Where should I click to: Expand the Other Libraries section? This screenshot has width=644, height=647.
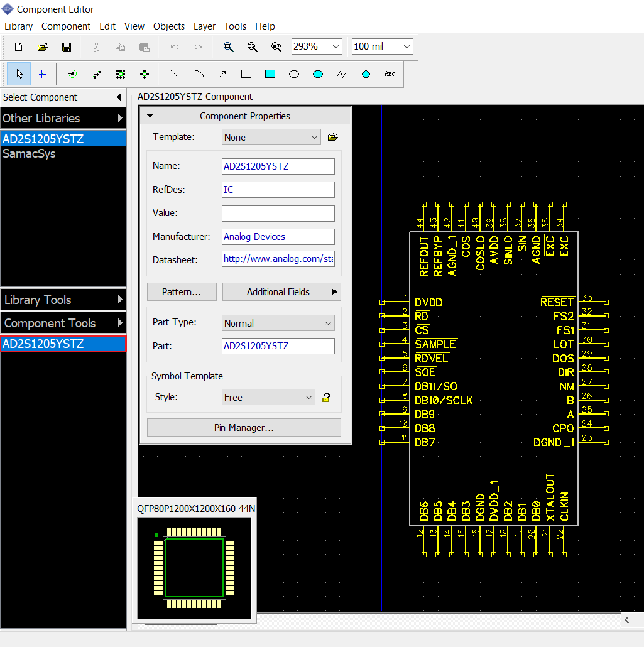63,119
